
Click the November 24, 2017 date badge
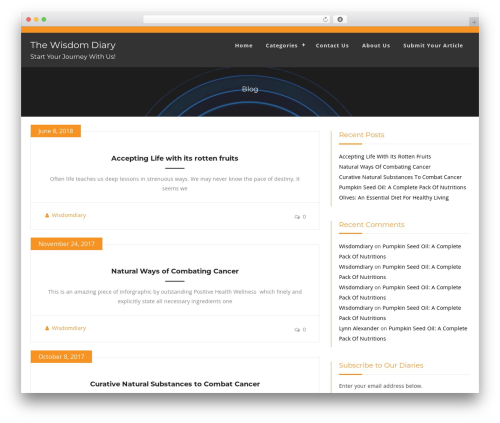(66, 244)
